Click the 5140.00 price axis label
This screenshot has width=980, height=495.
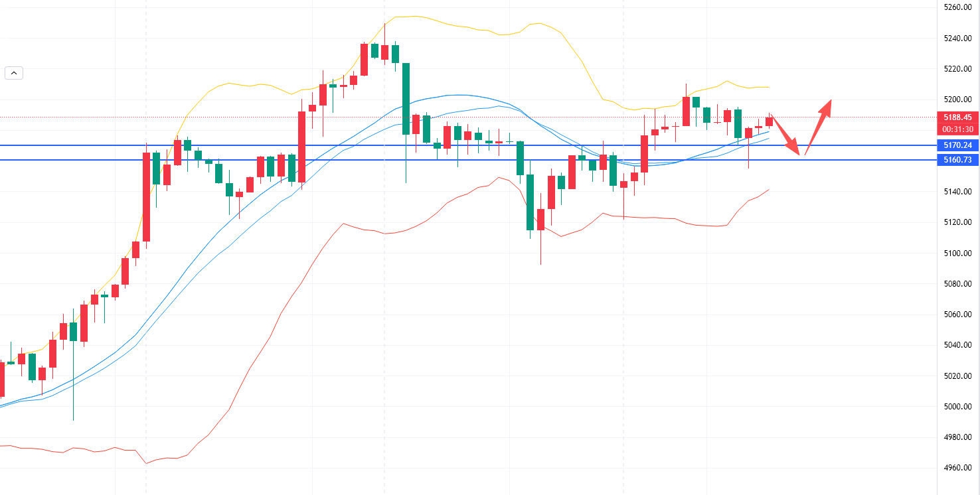point(957,192)
